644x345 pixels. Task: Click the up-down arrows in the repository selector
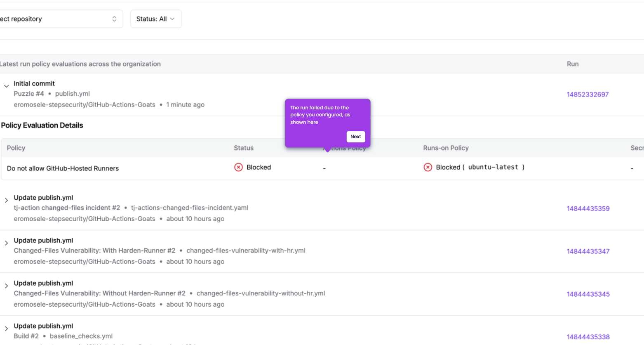pyautogui.click(x=114, y=19)
